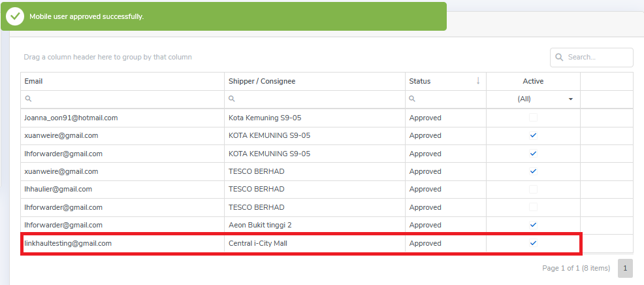
Task: Uncheck Active for the Aeon Bukit tinggi 2 row
Action: [x=533, y=225]
